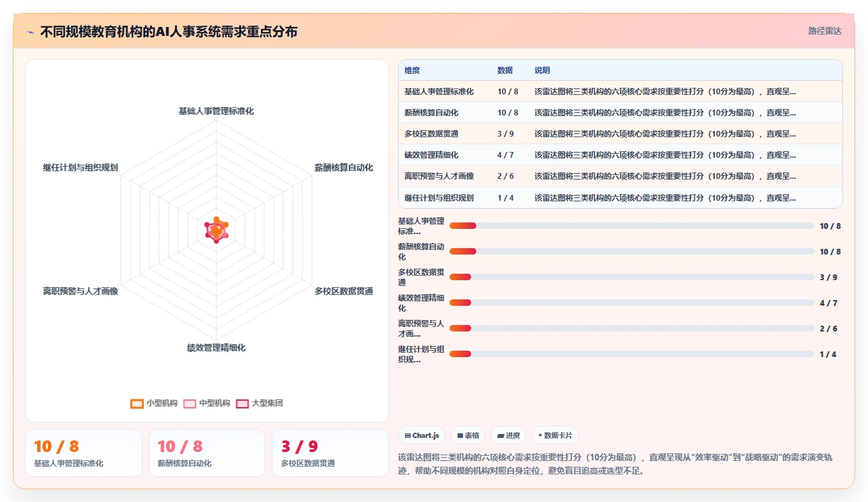Select the 表格 tag chip
The width and height of the screenshot is (868, 502).
(468, 435)
